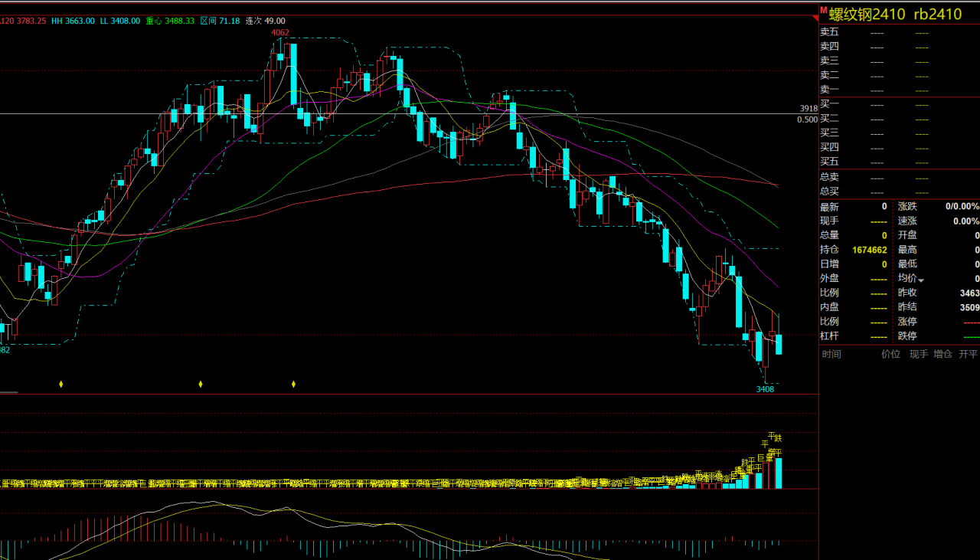
Task: Click the 时间 column header in tick list
Action: click(831, 354)
